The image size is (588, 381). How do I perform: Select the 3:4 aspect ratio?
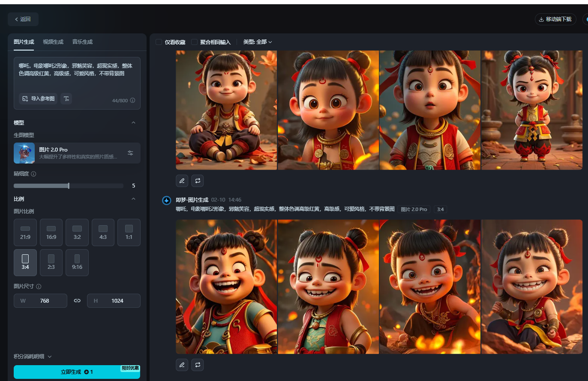[25, 262]
